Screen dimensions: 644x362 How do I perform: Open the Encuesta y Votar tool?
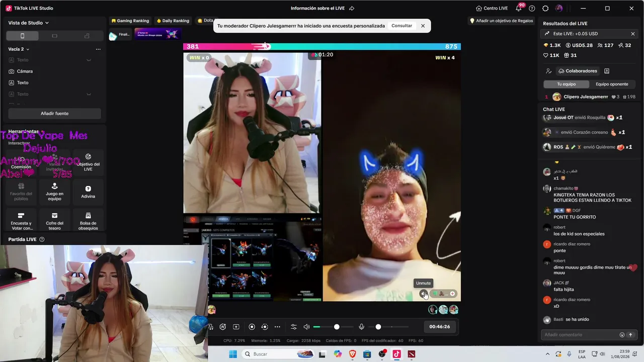(21, 220)
